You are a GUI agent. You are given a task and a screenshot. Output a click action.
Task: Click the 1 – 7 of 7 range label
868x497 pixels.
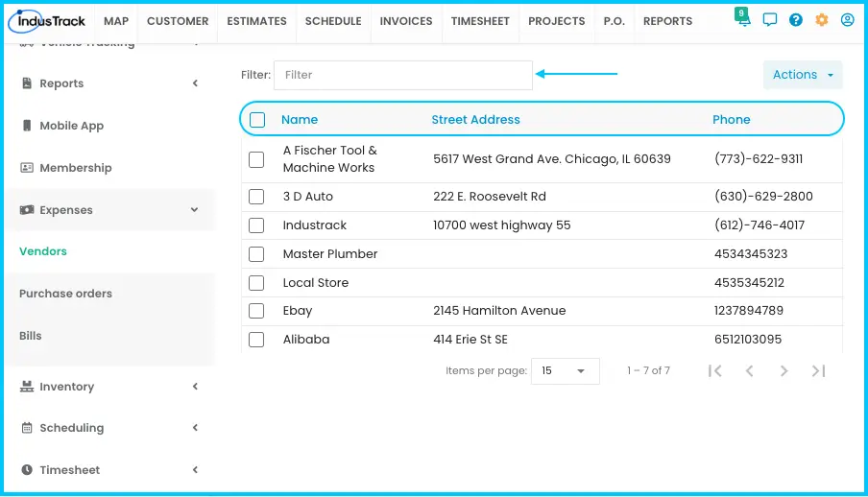648,370
